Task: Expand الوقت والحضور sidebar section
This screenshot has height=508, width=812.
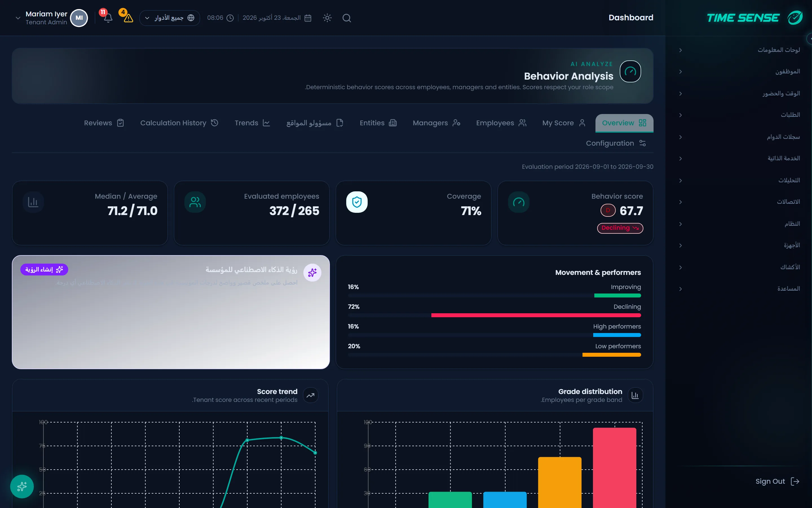Action: pos(740,93)
